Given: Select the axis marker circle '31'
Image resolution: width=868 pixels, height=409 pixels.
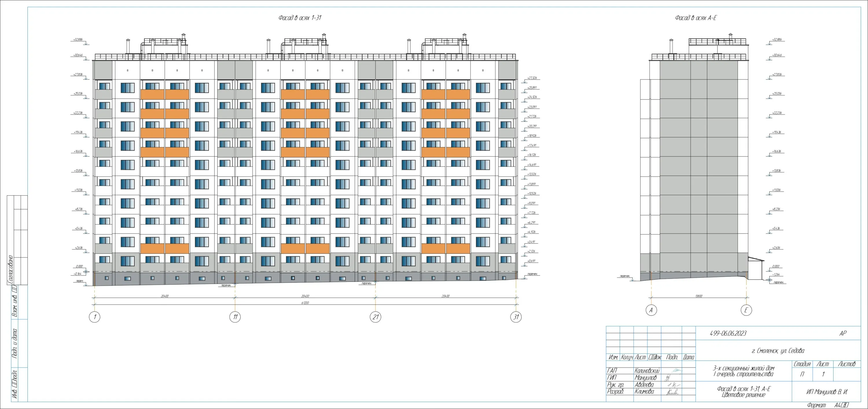Looking at the screenshot, I should click(516, 317).
